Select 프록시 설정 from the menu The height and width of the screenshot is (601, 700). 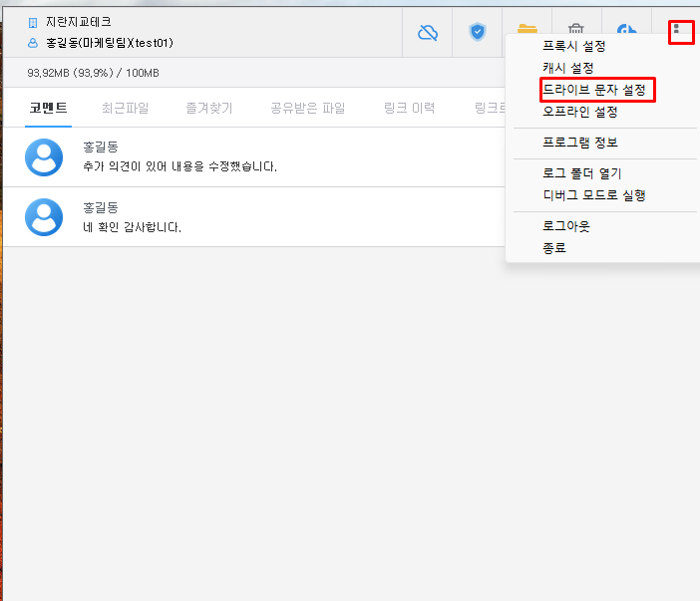point(573,46)
